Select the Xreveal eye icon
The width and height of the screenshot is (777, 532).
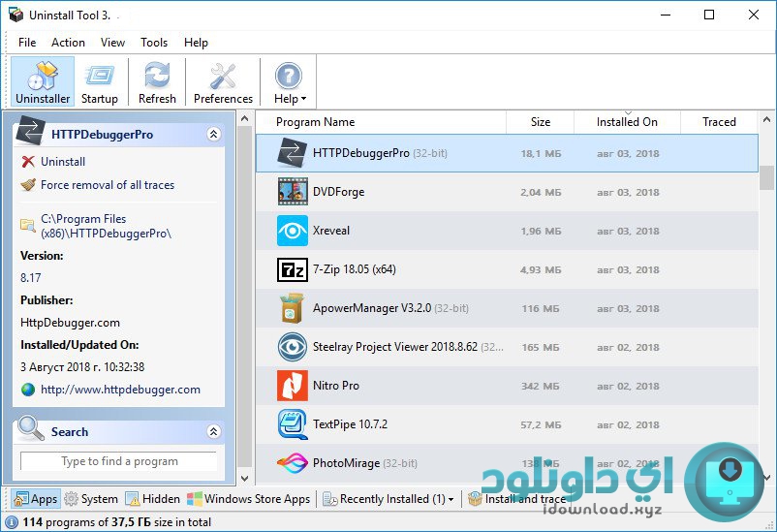pyautogui.click(x=293, y=231)
